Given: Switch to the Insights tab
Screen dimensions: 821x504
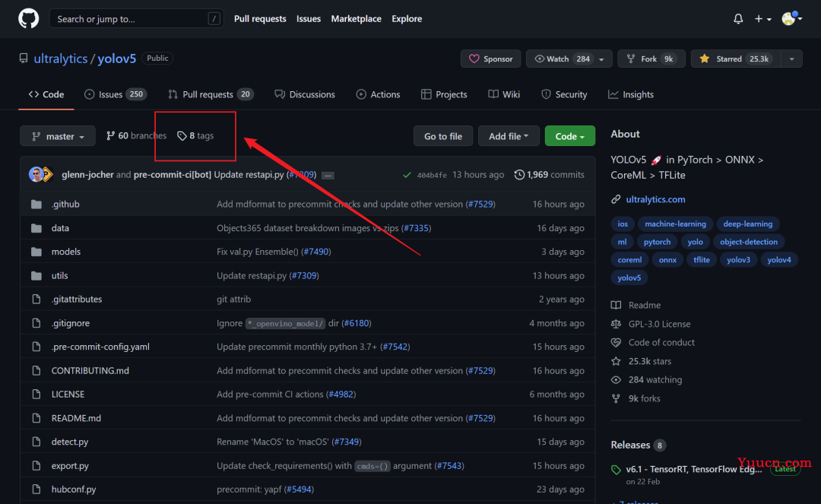Looking at the screenshot, I should point(631,94).
